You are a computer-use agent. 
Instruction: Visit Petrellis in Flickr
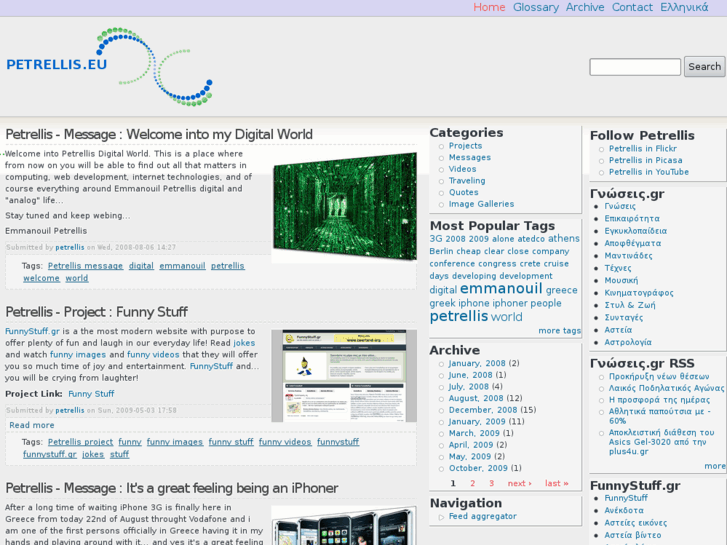click(643, 148)
